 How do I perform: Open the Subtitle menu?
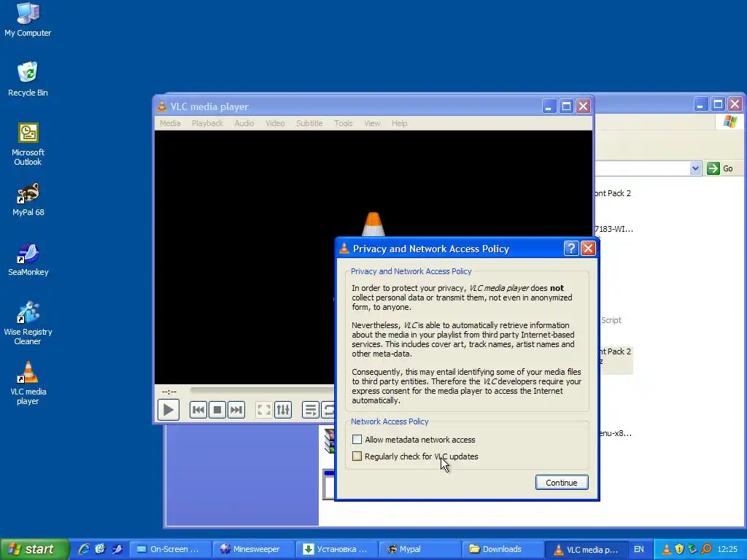(309, 123)
